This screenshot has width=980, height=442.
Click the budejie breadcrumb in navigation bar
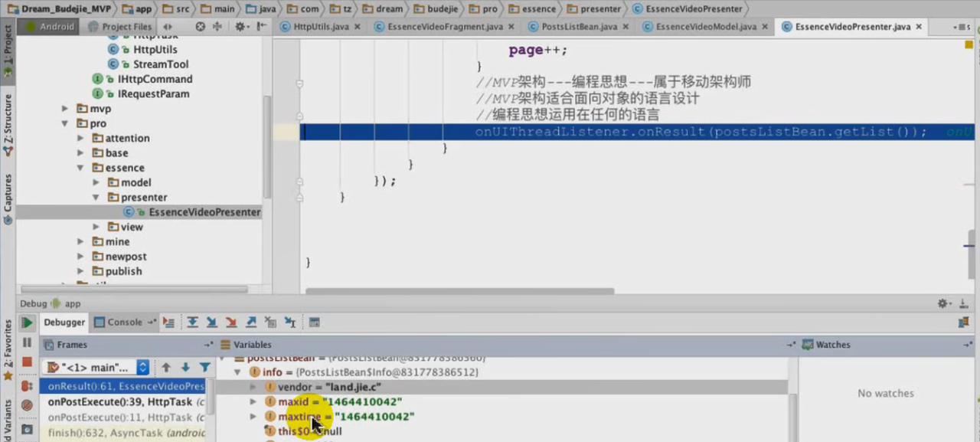[443, 8]
